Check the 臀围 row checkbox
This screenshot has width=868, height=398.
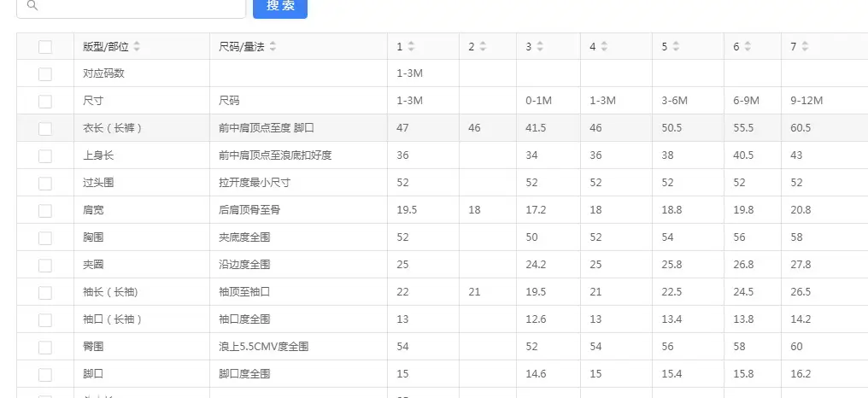45,347
